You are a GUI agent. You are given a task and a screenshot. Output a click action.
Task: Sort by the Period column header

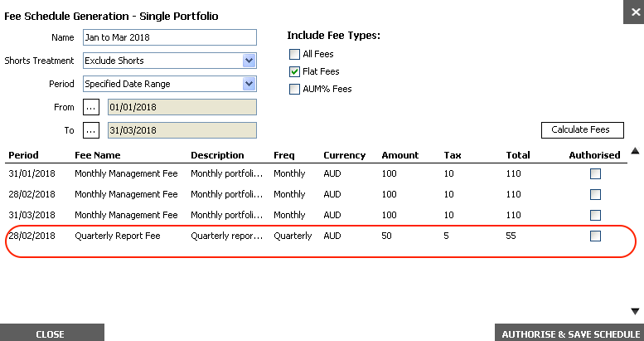[23, 155]
